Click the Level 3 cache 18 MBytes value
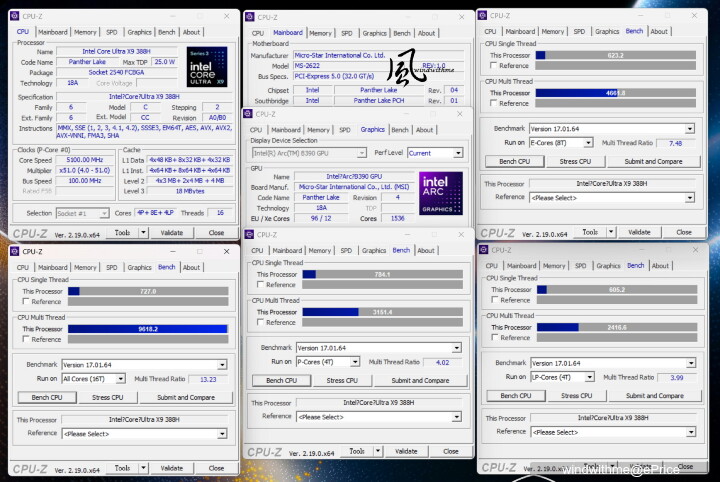The height and width of the screenshot is (482, 720). (190, 191)
